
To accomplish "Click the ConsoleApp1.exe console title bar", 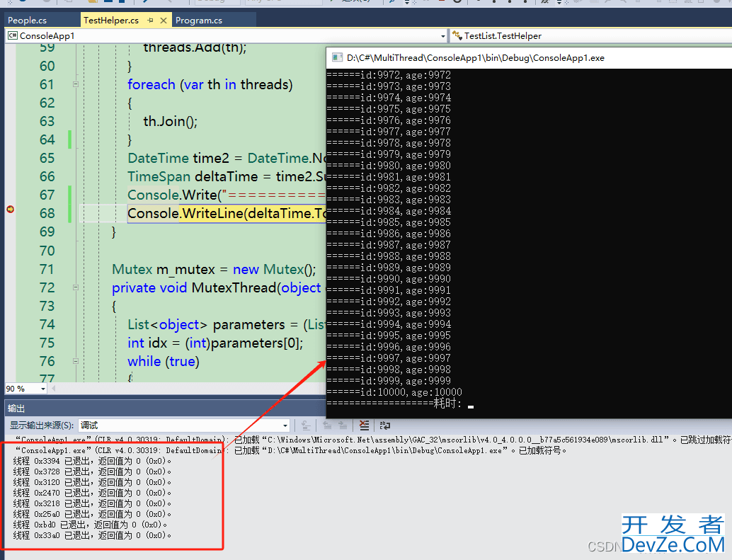I will coord(529,58).
